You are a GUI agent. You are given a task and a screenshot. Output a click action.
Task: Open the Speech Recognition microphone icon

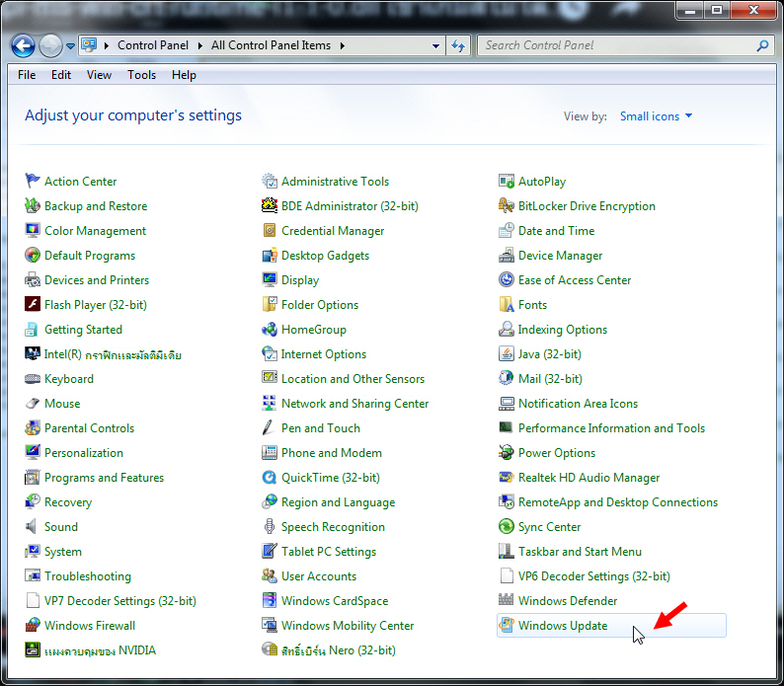(270, 526)
